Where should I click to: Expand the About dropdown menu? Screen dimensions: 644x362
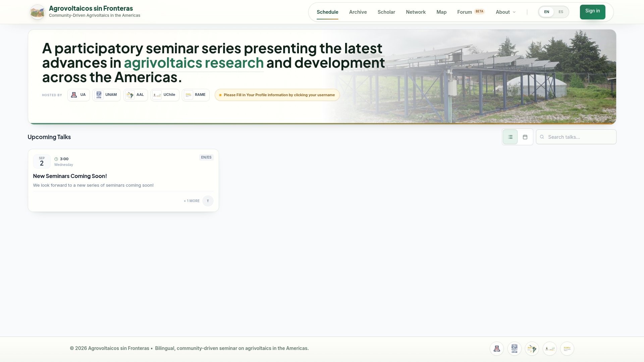[506, 12]
